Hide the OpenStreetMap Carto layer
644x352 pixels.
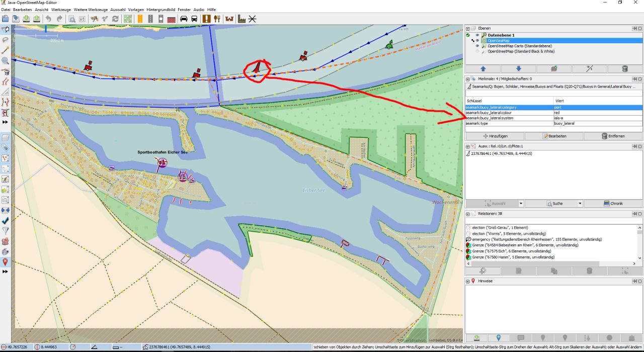477,46
